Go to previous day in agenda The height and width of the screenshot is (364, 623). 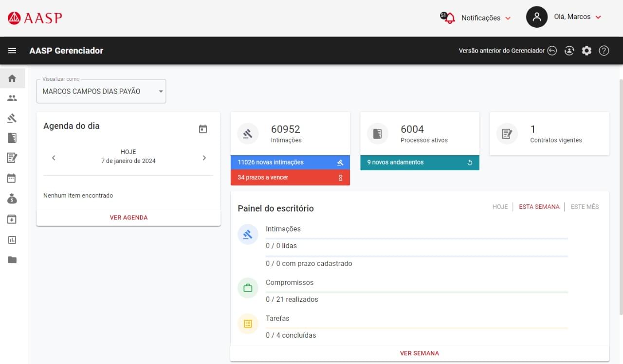tap(54, 158)
